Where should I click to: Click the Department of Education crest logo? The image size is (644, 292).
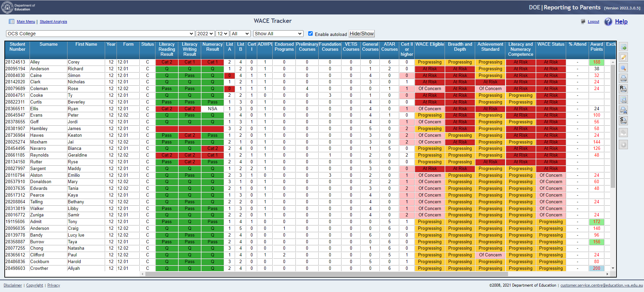click(7, 7)
